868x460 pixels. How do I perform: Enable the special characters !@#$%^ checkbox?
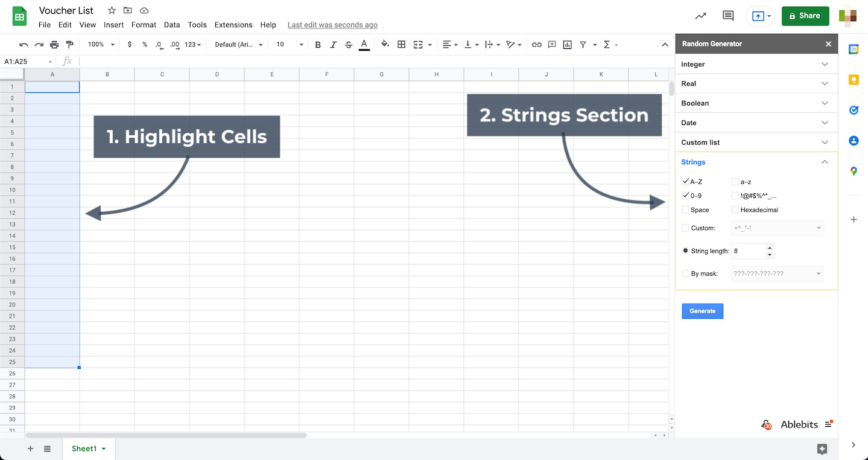(735, 196)
